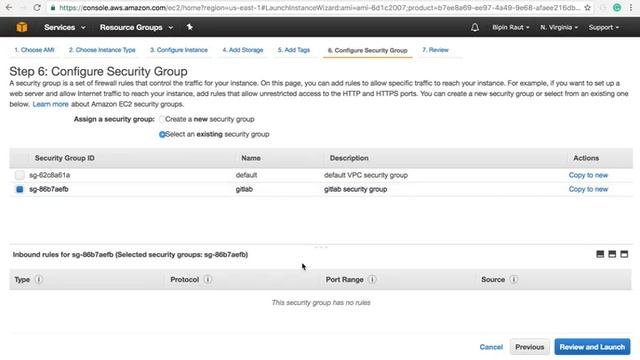Bookmark page with the star icon
This screenshot has width=640, height=360.
click(x=587, y=7)
